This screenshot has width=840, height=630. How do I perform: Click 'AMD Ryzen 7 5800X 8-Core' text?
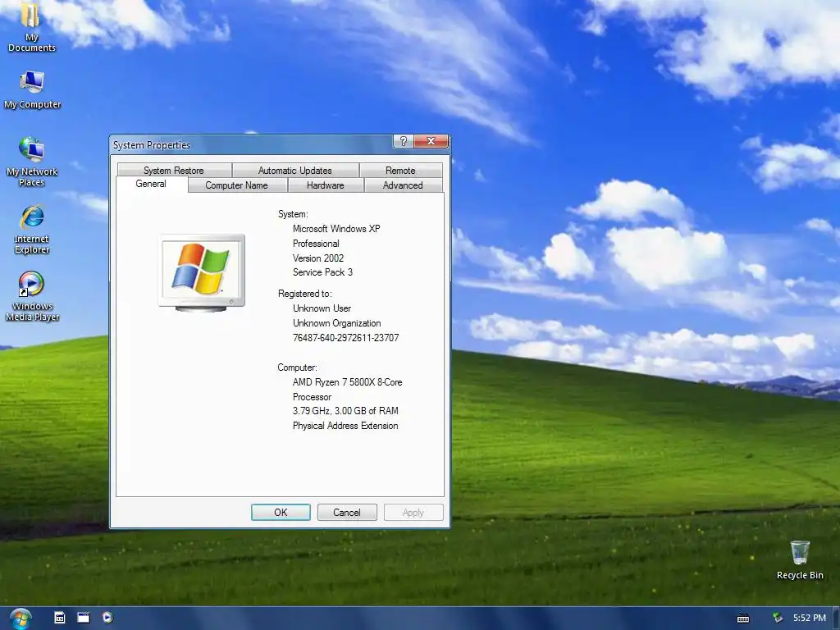tap(347, 382)
